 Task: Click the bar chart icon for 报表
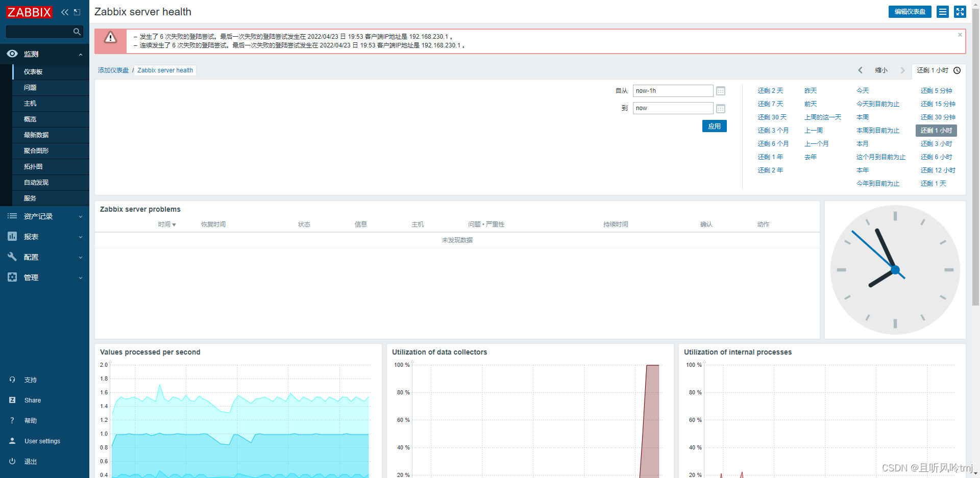(12, 236)
